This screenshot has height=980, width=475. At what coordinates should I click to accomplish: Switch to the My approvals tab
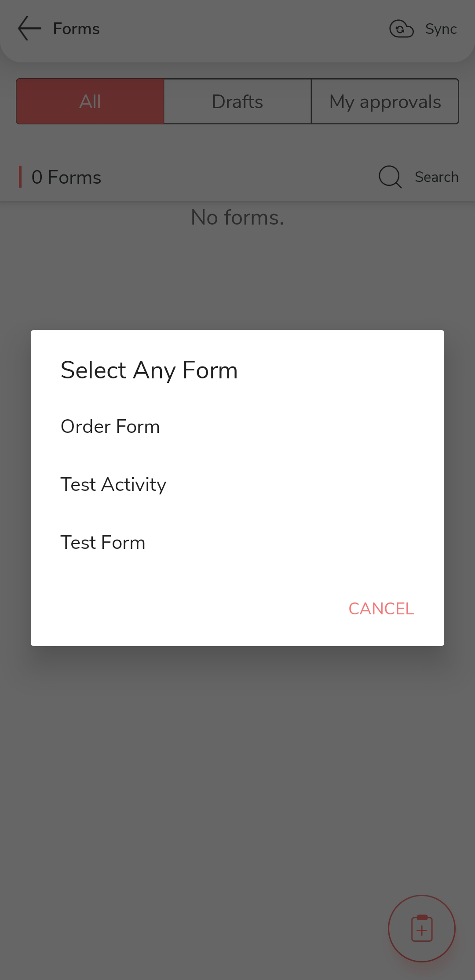pos(385,102)
